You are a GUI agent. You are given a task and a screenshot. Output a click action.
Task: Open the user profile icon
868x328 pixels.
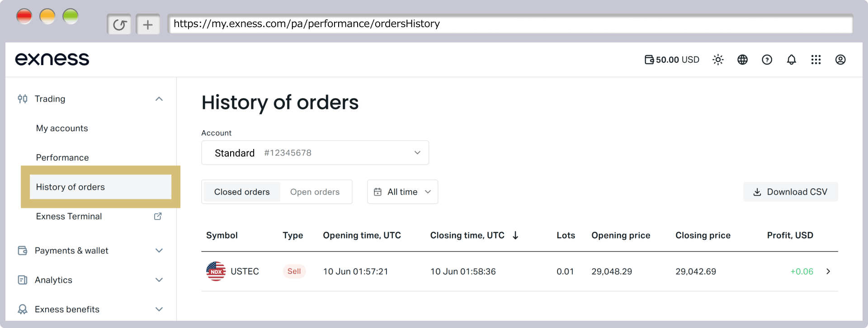pyautogui.click(x=840, y=60)
